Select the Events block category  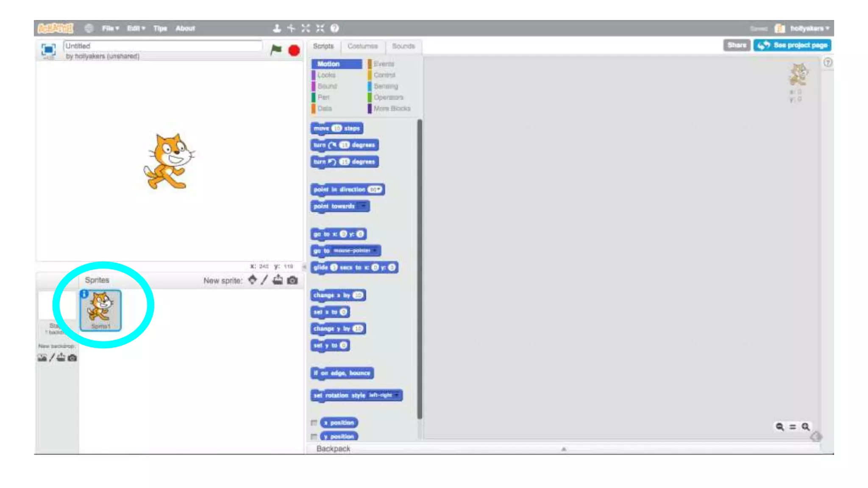click(384, 64)
